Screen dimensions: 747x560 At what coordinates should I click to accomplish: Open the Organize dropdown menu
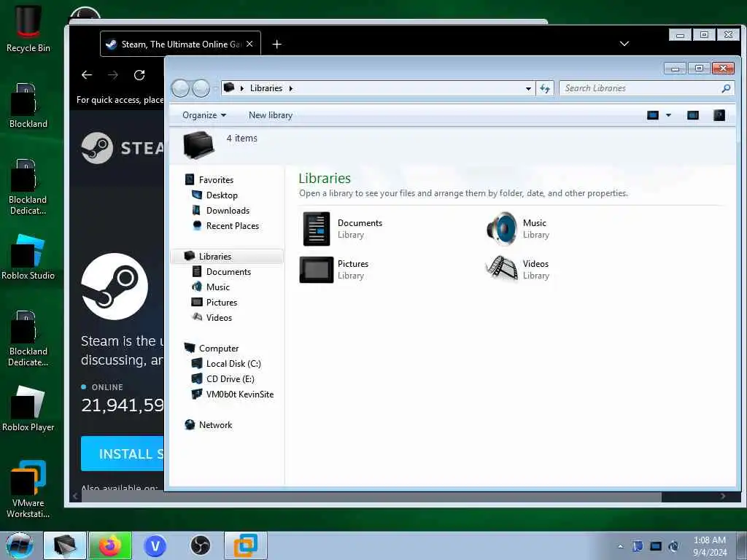[204, 115]
